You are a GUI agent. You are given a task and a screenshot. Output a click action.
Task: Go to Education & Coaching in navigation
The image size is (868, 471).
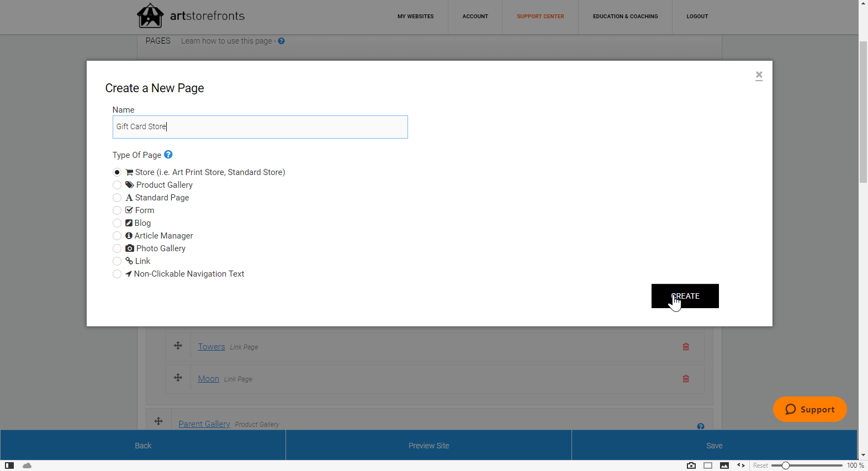click(x=625, y=17)
